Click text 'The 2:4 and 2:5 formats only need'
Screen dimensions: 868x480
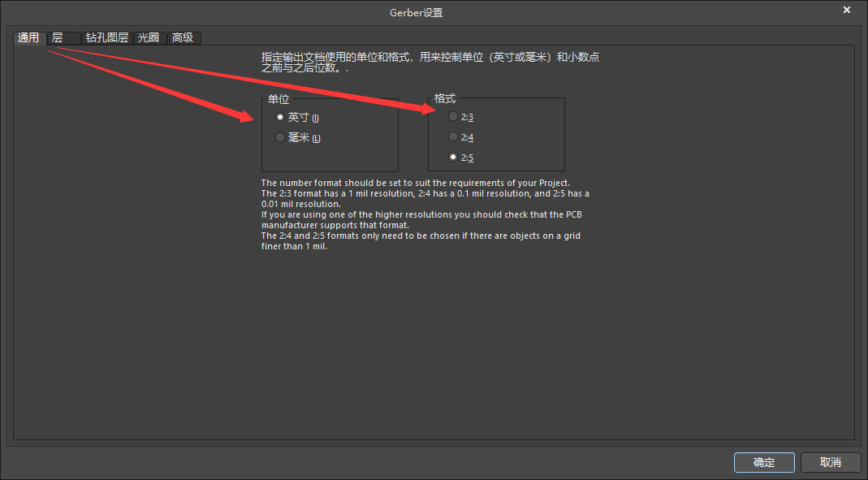[421, 241]
